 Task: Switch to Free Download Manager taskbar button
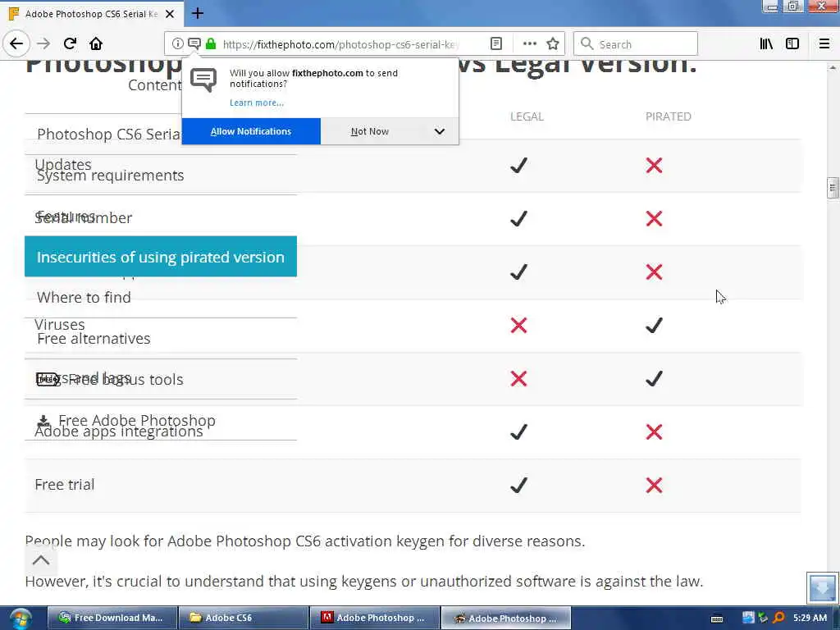pyautogui.click(x=112, y=619)
